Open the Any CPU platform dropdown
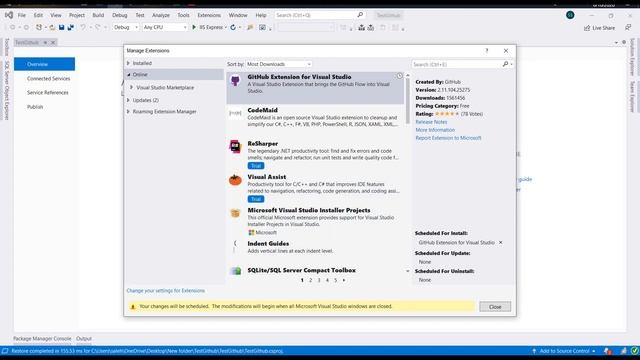This screenshot has width=640, height=360. tap(164, 27)
